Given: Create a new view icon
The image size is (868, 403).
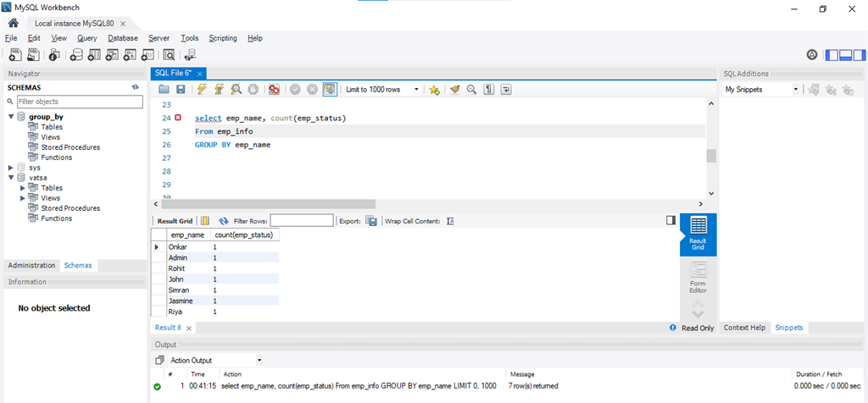Looking at the screenshot, I should coord(112,54).
